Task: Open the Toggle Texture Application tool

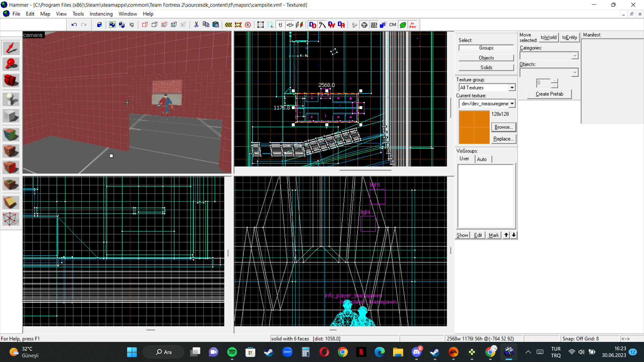Action: 11,135
